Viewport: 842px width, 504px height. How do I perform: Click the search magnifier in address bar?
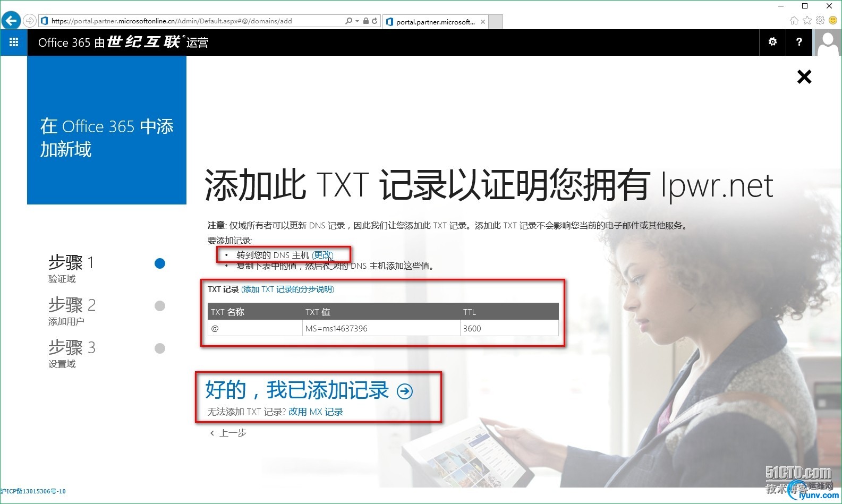coord(348,21)
